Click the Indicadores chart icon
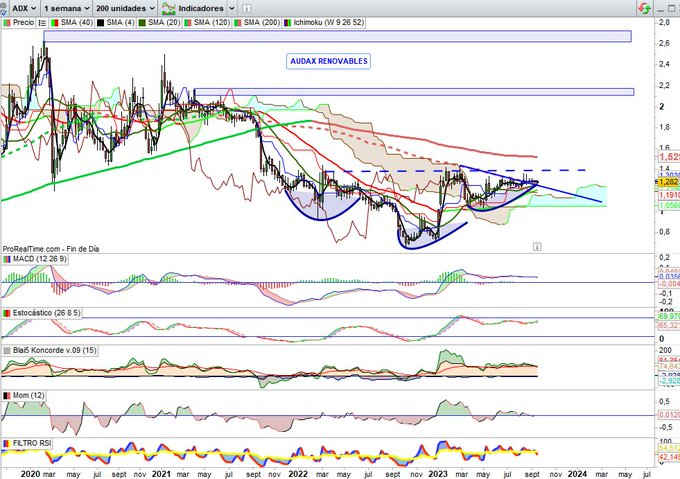Screen dimensions: 680x479 (168, 8)
